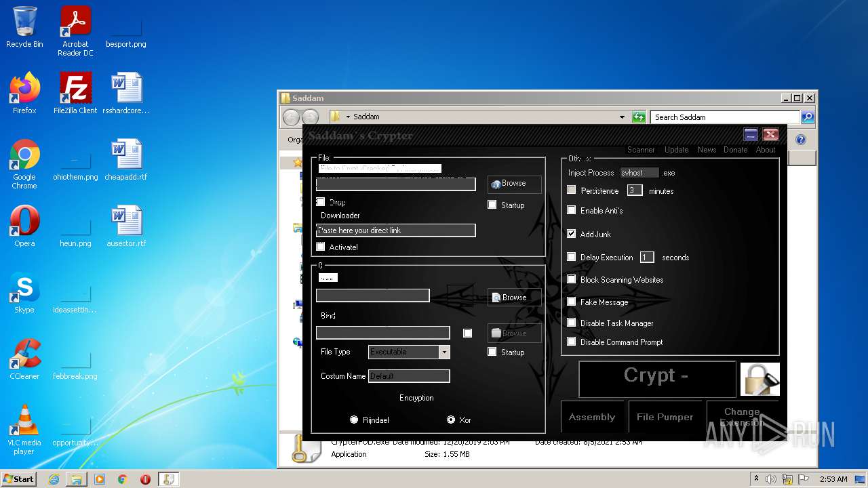
Task: Open Windows Explorer from taskbar
Action: [x=77, y=479]
